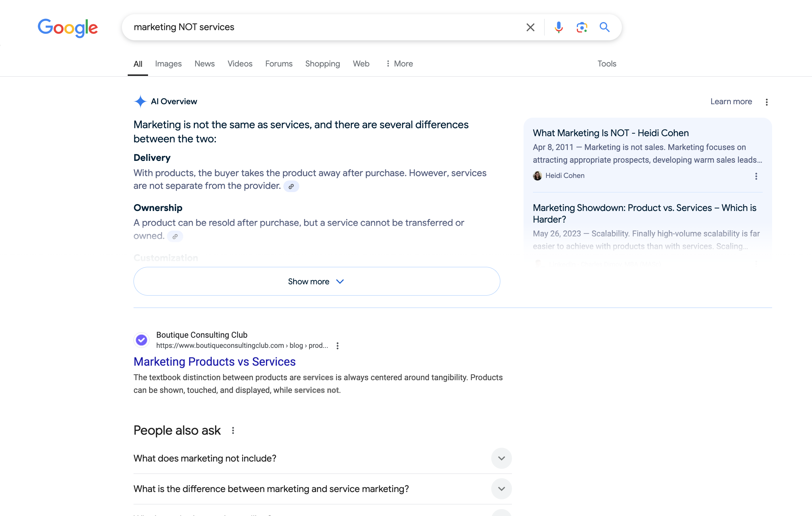Open search Tools
The image size is (812, 516).
pos(607,64)
